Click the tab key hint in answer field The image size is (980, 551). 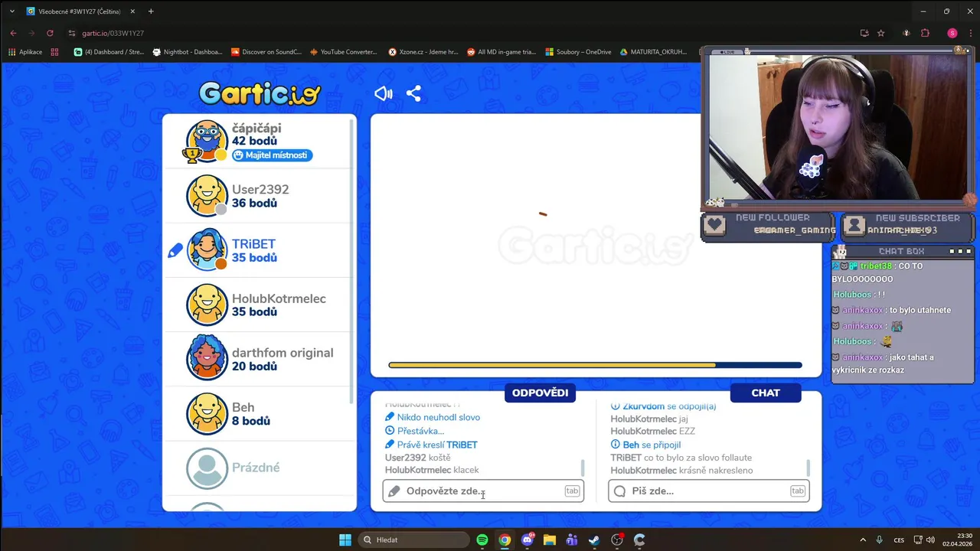572,491
